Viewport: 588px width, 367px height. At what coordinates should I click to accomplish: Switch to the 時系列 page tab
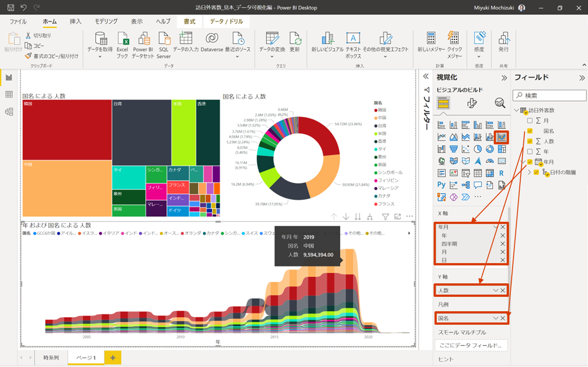tap(51, 358)
